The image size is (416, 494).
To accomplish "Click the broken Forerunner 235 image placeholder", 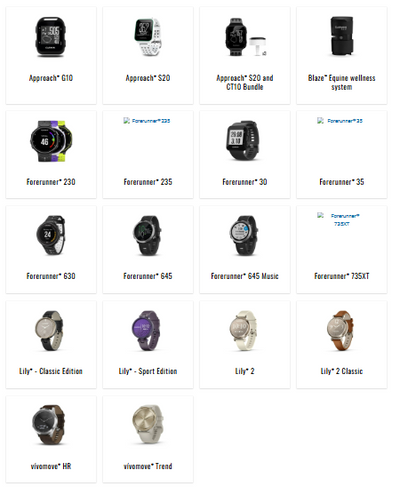I will [x=147, y=121].
